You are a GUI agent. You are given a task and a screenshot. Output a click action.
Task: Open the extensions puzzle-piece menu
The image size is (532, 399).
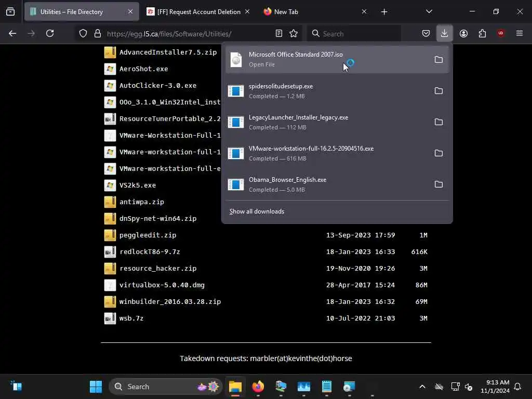(x=482, y=33)
